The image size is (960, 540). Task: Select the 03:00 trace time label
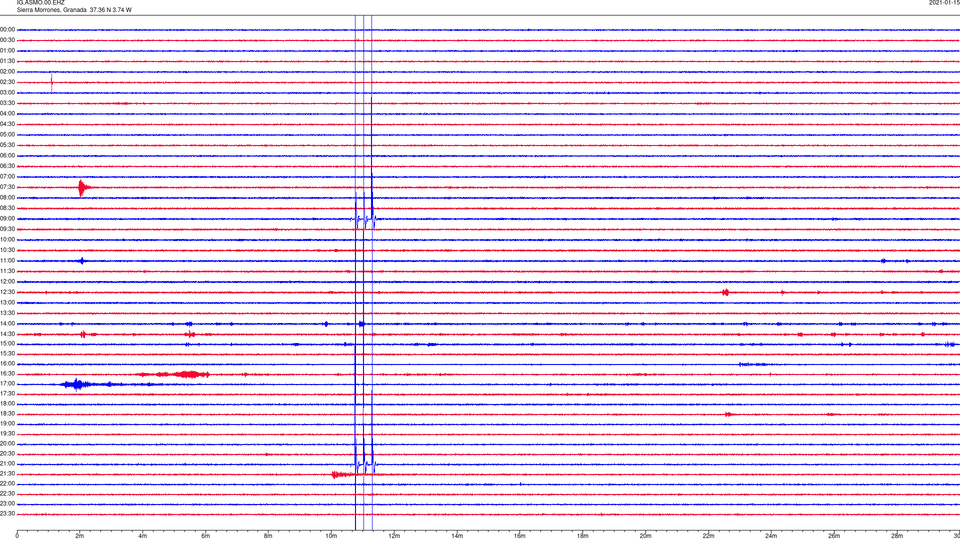coord(7,92)
